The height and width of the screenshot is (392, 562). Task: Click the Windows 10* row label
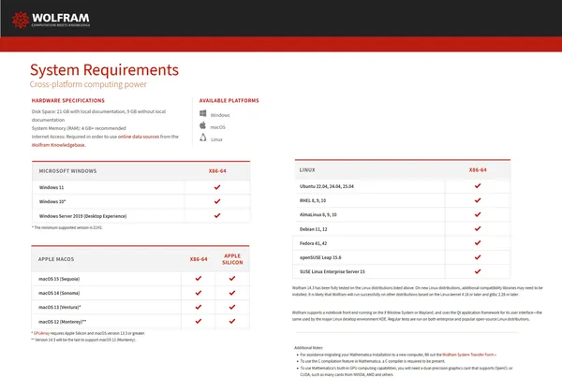52,202
